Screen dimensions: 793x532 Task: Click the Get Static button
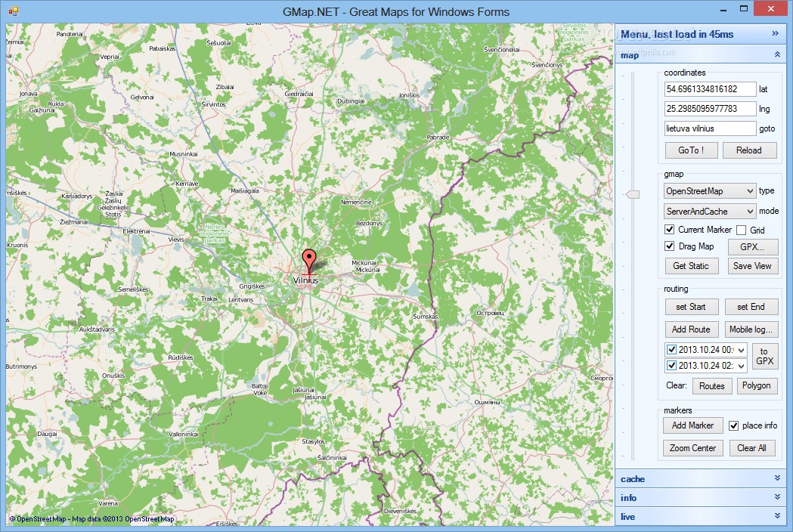(692, 266)
